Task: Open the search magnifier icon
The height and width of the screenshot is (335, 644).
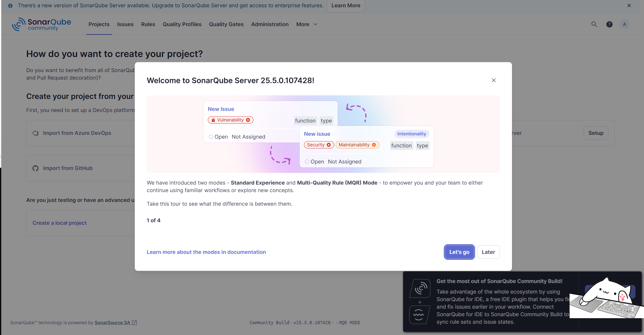Action: coord(594,24)
